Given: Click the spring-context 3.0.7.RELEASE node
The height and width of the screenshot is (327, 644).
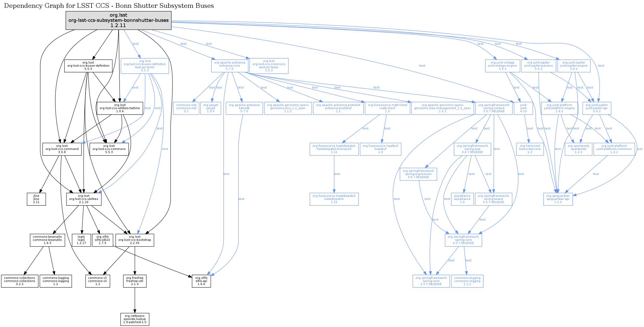Looking at the screenshot, I should coord(494,108).
